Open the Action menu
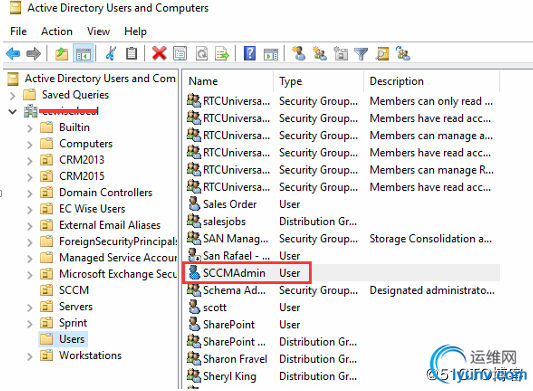 57,31
